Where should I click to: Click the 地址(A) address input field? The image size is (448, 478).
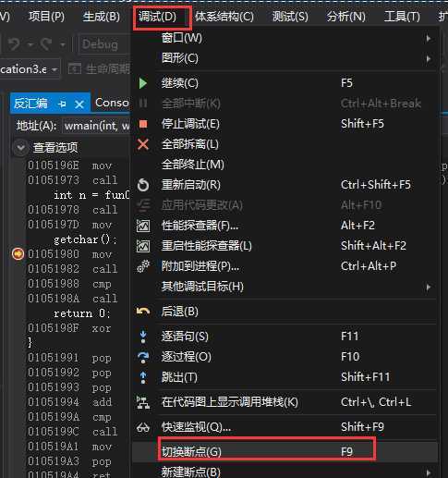[x=96, y=126]
